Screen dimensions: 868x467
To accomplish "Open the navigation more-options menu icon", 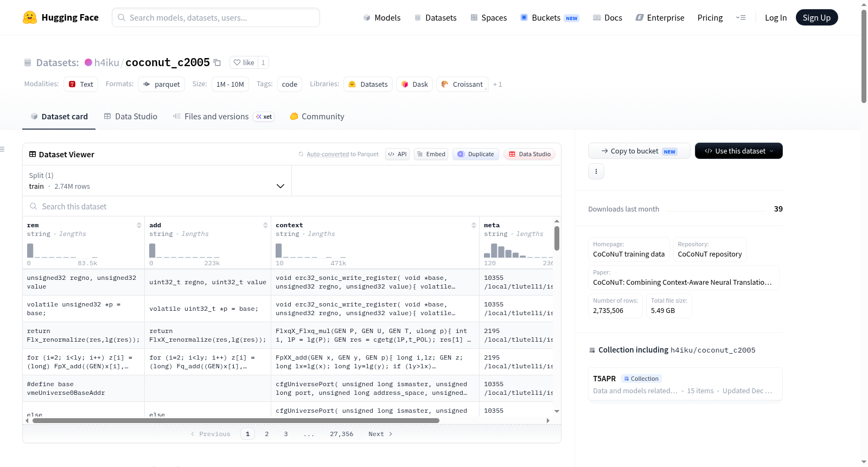I will tap(741, 17).
